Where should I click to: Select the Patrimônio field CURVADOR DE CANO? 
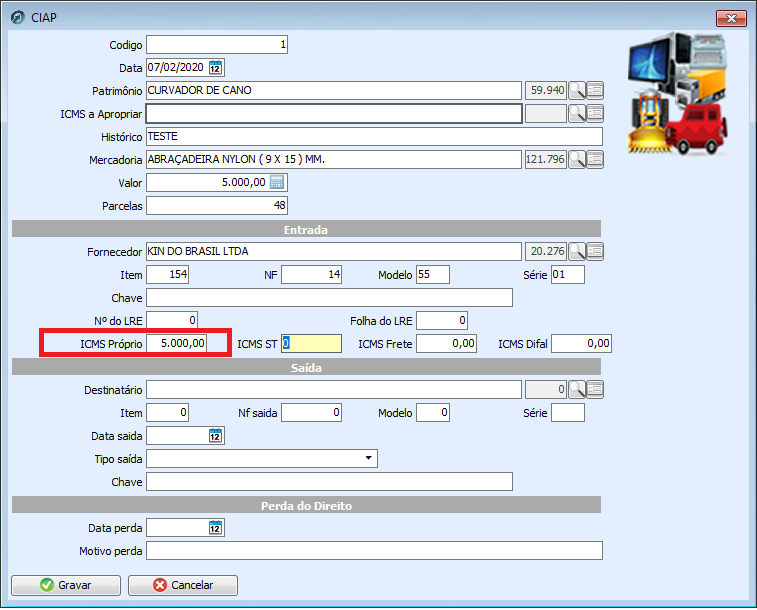pos(334,90)
